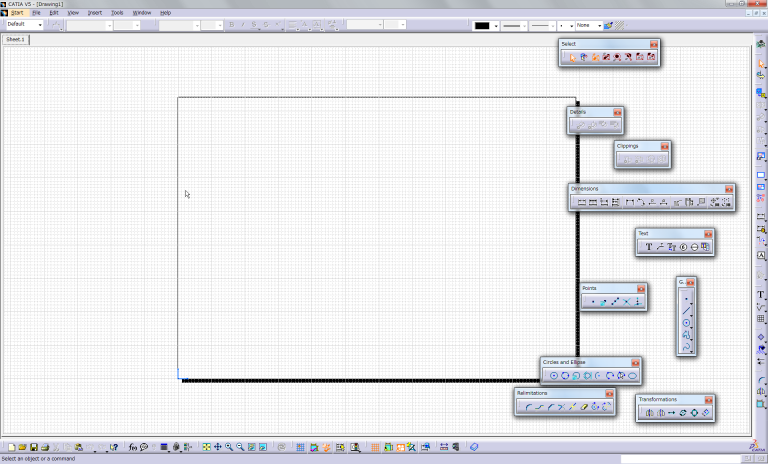The image size is (768, 464).
Task: Click the New document icon
Action: pyautogui.click(x=11, y=447)
